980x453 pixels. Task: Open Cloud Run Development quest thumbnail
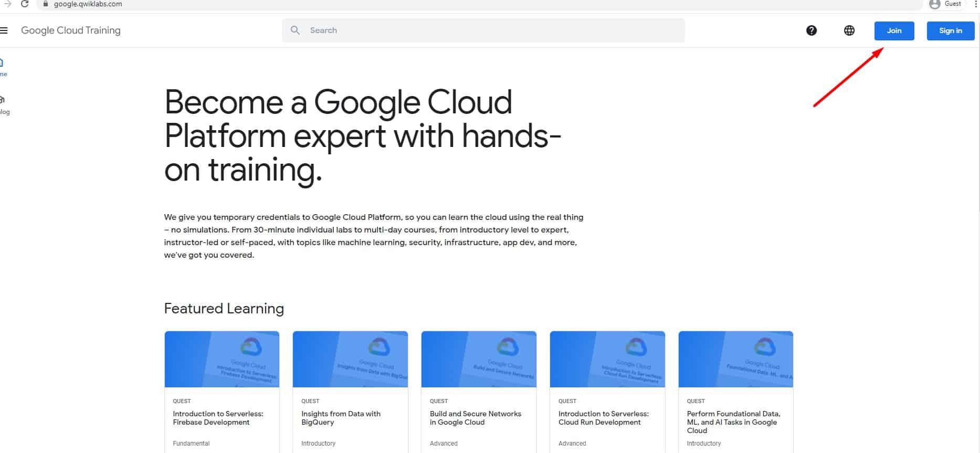pyautogui.click(x=607, y=359)
